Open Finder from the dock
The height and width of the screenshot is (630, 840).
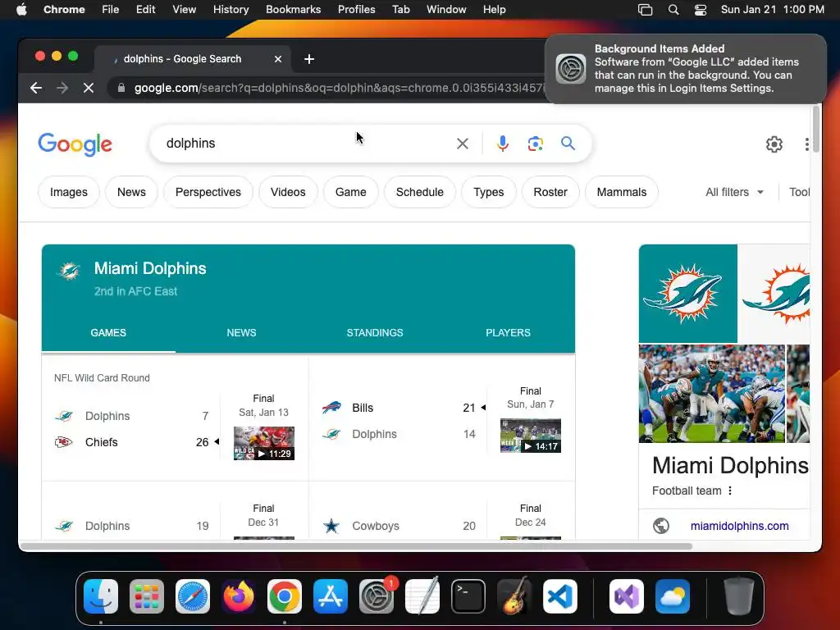tap(101, 596)
